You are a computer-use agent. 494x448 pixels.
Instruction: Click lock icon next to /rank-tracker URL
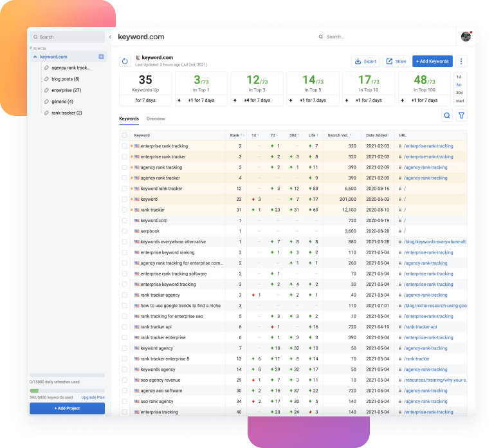click(x=400, y=359)
